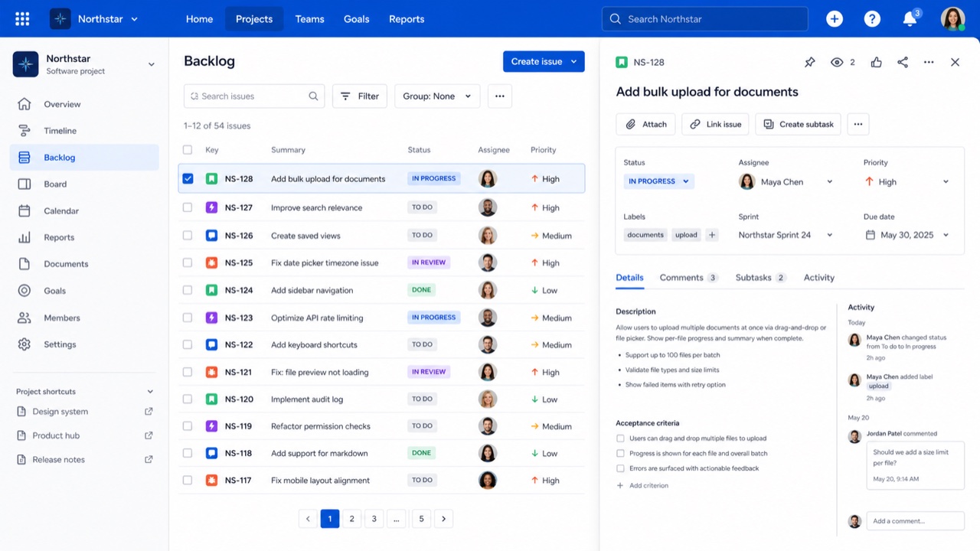The height and width of the screenshot is (551, 980).
Task: Check 'Users can drag and drop' criterion
Action: 620,439
